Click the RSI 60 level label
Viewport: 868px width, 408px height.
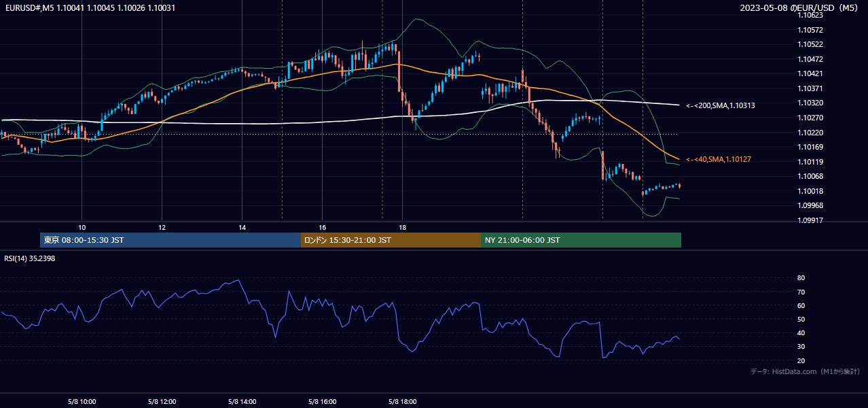click(x=801, y=305)
